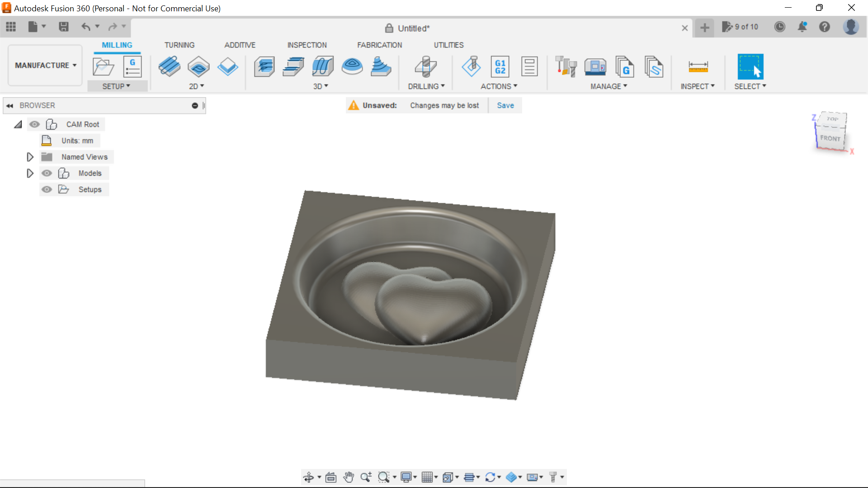
Task: Hide the Models in the browser
Action: [x=47, y=173]
